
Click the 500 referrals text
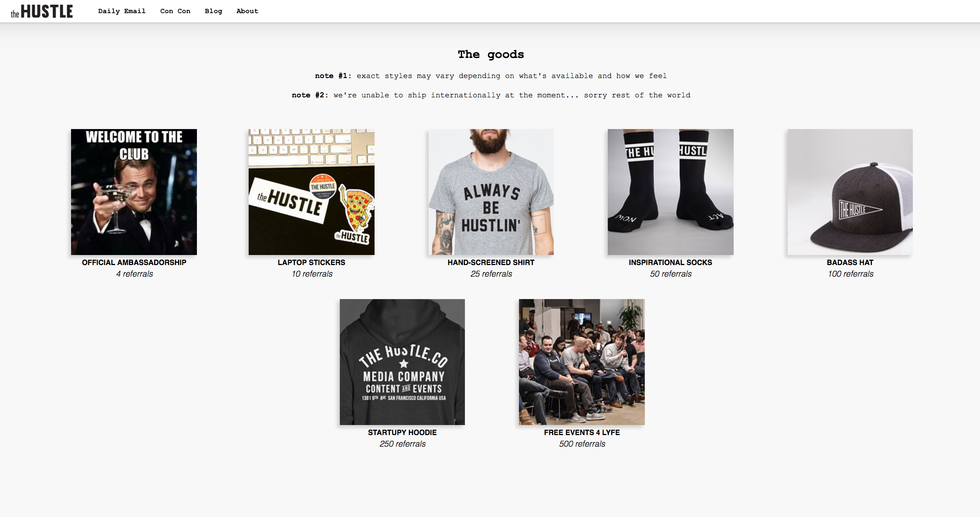[582, 444]
